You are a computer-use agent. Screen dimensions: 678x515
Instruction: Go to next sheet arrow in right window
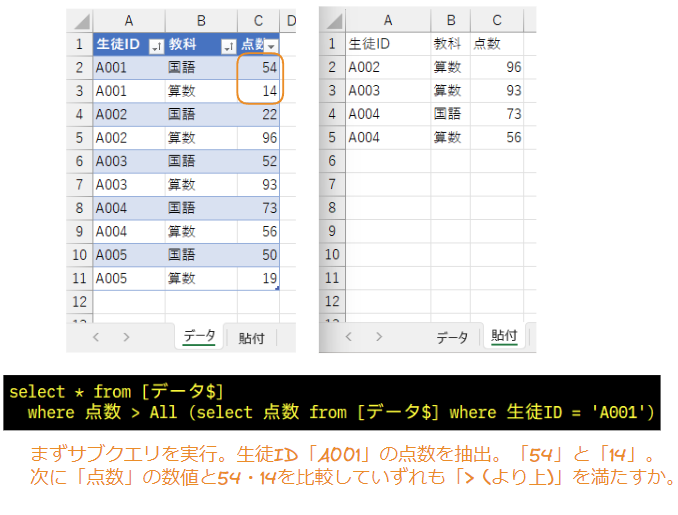point(379,336)
